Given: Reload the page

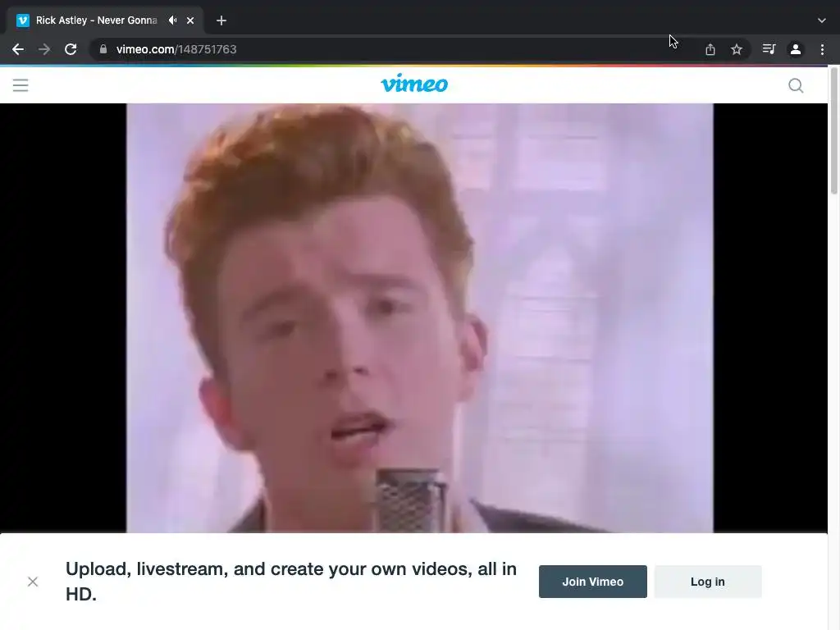Looking at the screenshot, I should click(x=71, y=49).
